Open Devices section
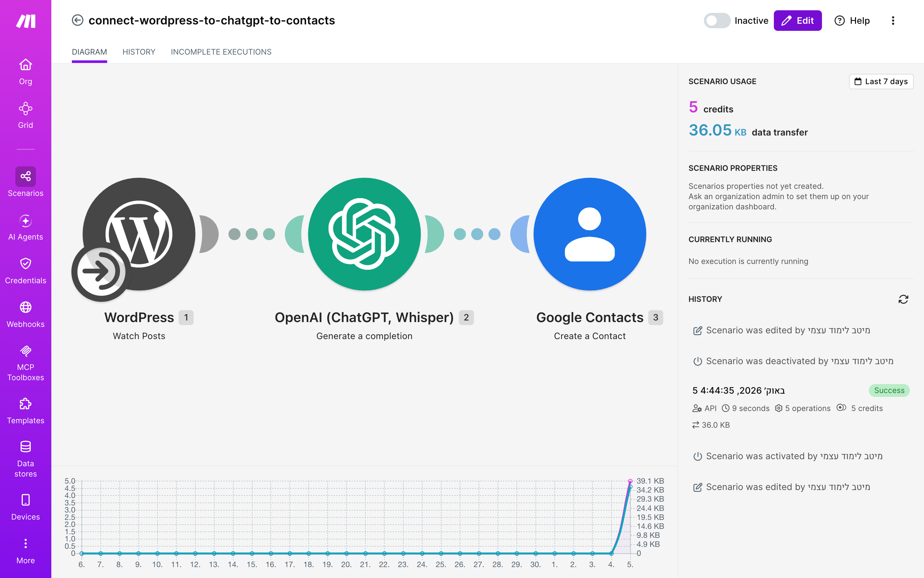 pos(26,507)
